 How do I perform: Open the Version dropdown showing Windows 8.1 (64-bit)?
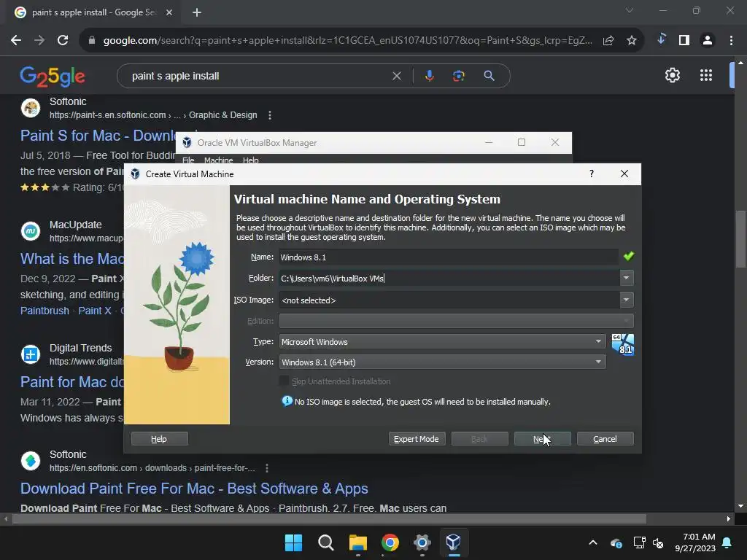point(442,362)
